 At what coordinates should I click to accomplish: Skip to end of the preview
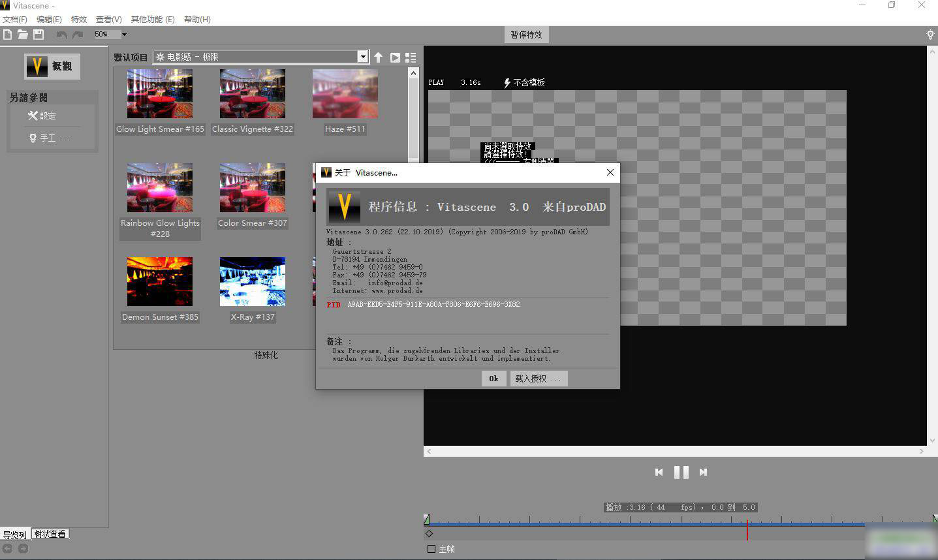(703, 472)
